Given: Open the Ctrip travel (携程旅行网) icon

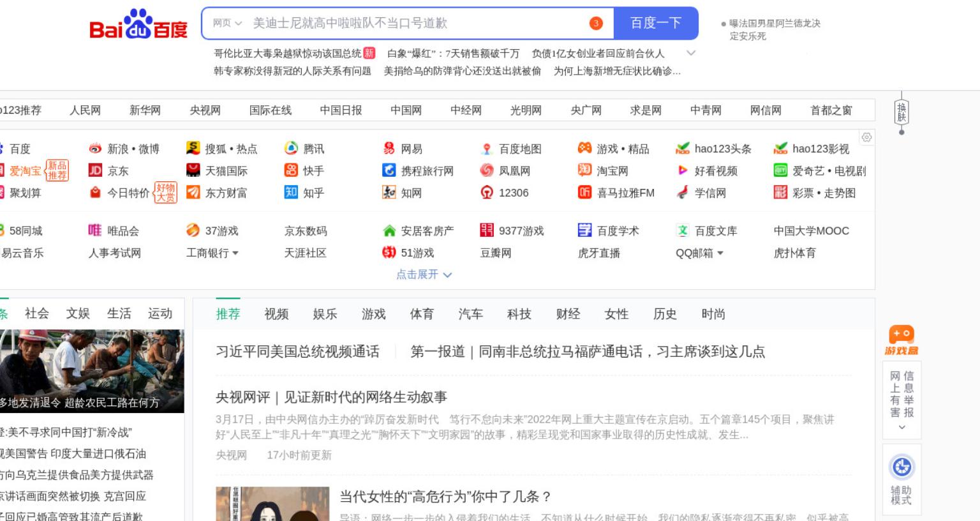Looking at the screenshot, I should pyautogui.click(x=389, y=170).
